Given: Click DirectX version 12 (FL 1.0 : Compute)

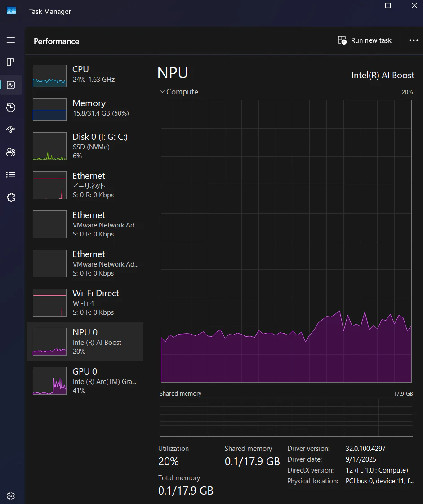Looking at the screenshot, I should coord(377,470).
